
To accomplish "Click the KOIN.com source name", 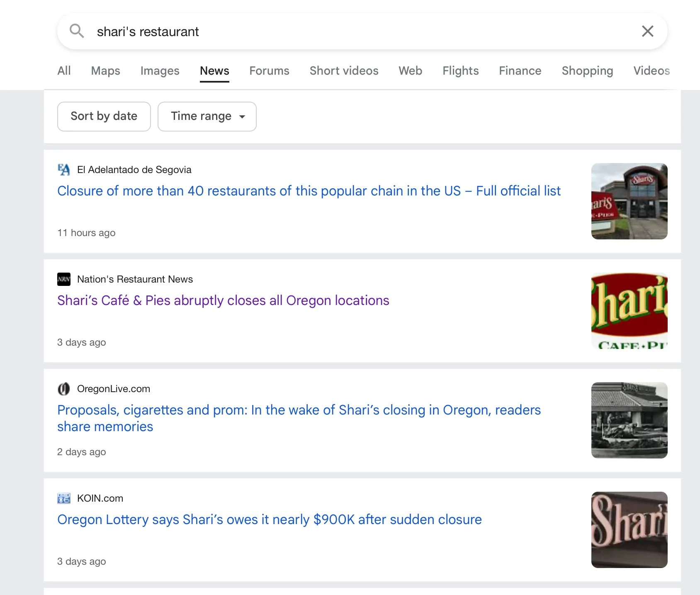I will 100,498.
